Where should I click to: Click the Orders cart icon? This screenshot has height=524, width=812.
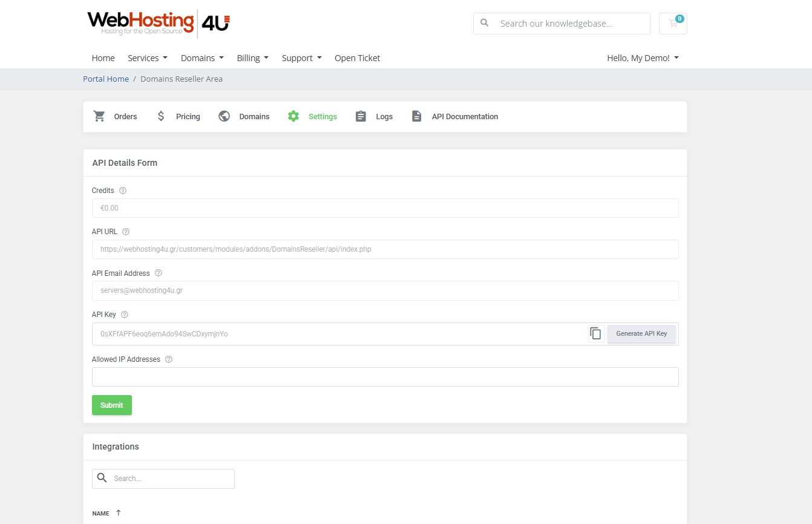(99, 116)
